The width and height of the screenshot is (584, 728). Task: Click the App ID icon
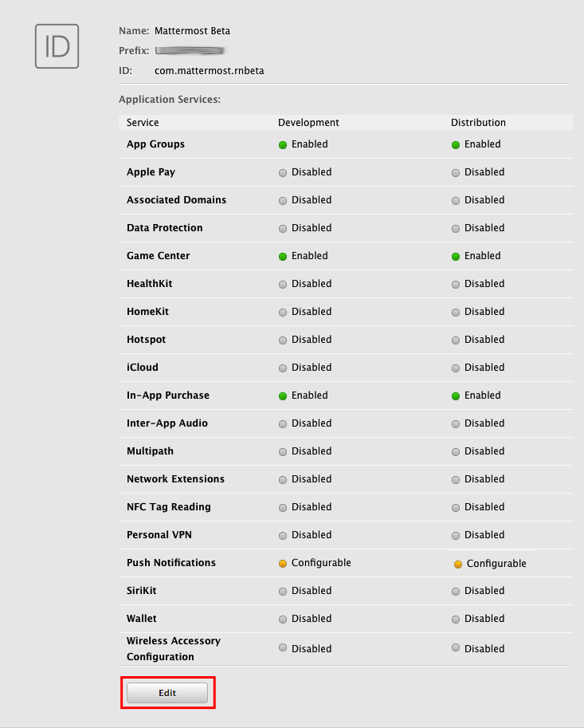click(57, 46)
